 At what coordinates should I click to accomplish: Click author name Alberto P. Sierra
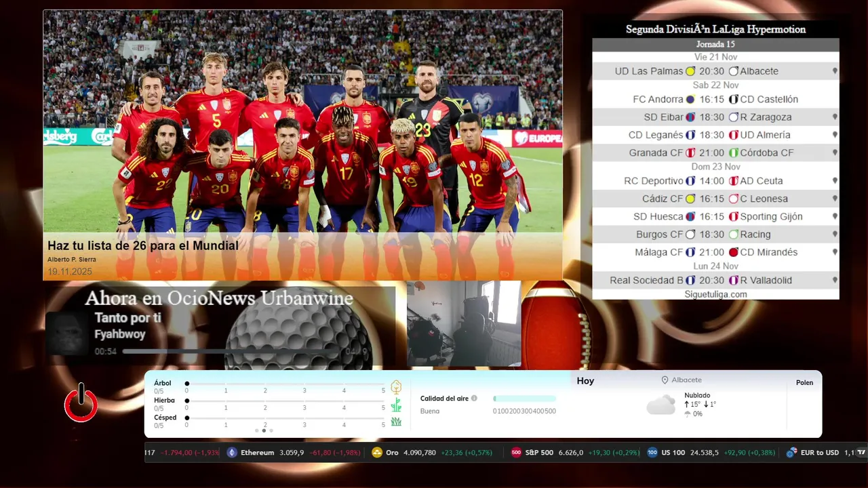tap(72, 260)
